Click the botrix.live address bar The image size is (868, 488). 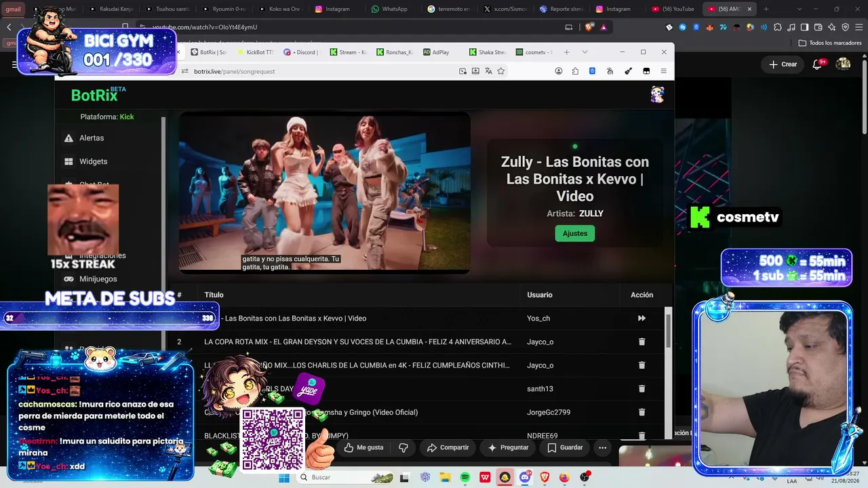[x=319, y=71]
